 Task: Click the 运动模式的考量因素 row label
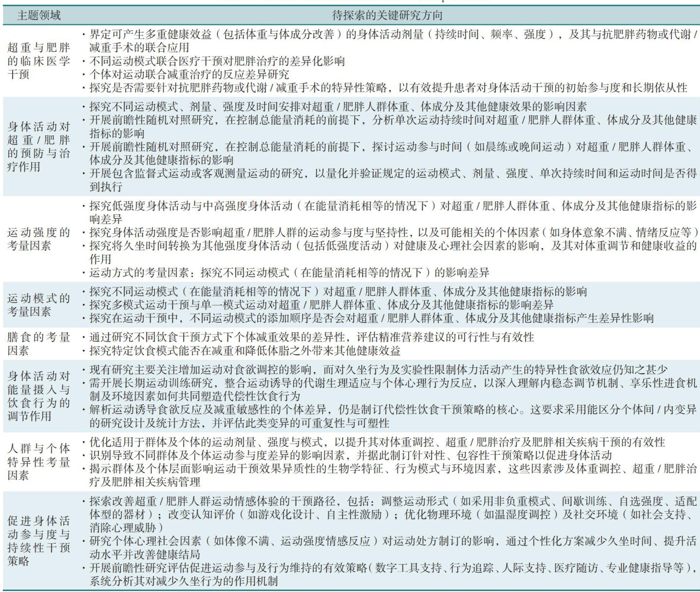click(x=39, y=305)
